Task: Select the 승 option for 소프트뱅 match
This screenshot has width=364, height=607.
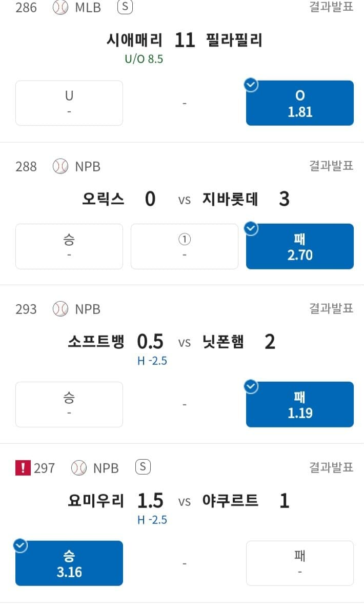Action: point(69,404)
